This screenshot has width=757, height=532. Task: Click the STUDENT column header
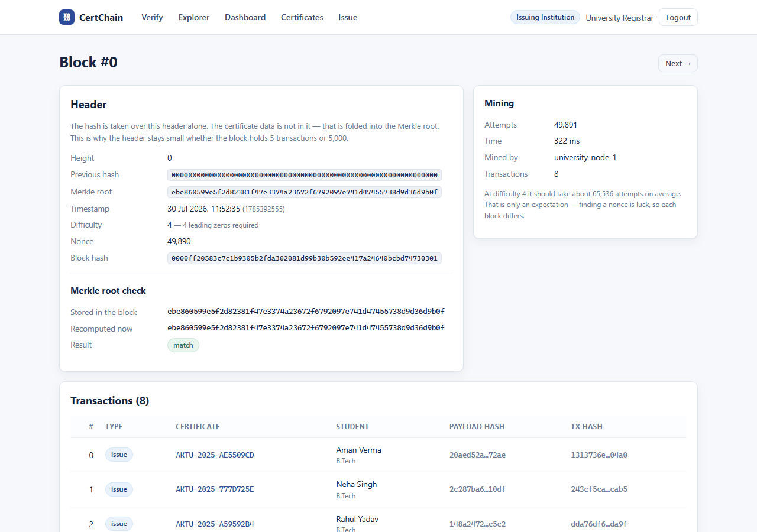pos(352,427)
